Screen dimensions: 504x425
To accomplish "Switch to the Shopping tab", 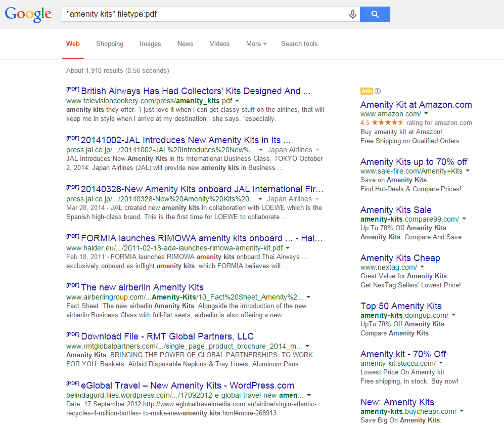I will (110, 44).
